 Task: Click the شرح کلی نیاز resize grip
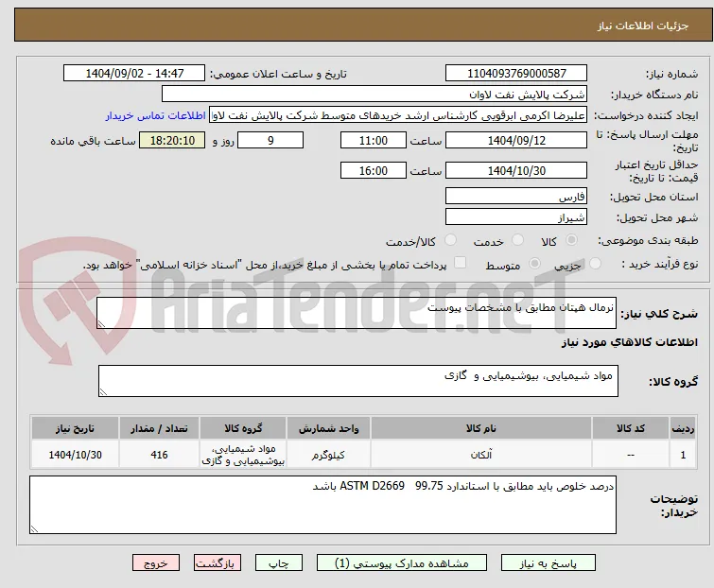pyautogui.click(x=101, y=324)
